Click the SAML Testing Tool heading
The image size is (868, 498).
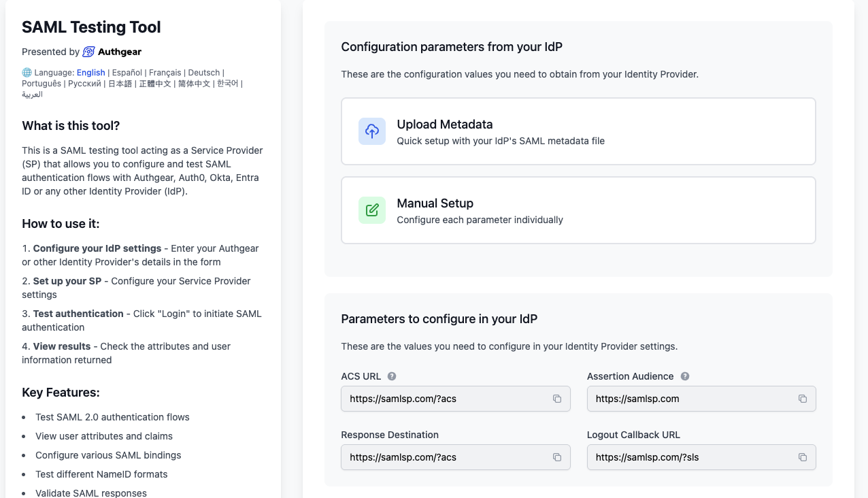point(91,27)
